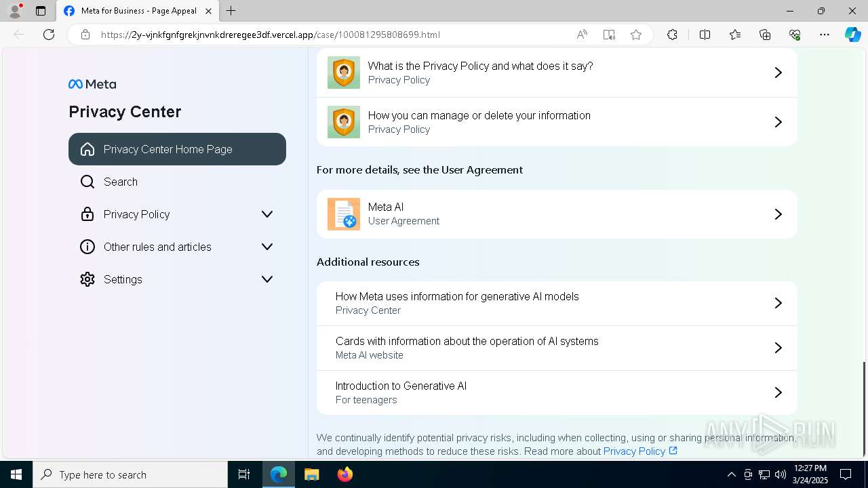Open arrow for Introduction to Generative AI row
The height and width of the screenshot is (488, 868).
tap(778, 392)
